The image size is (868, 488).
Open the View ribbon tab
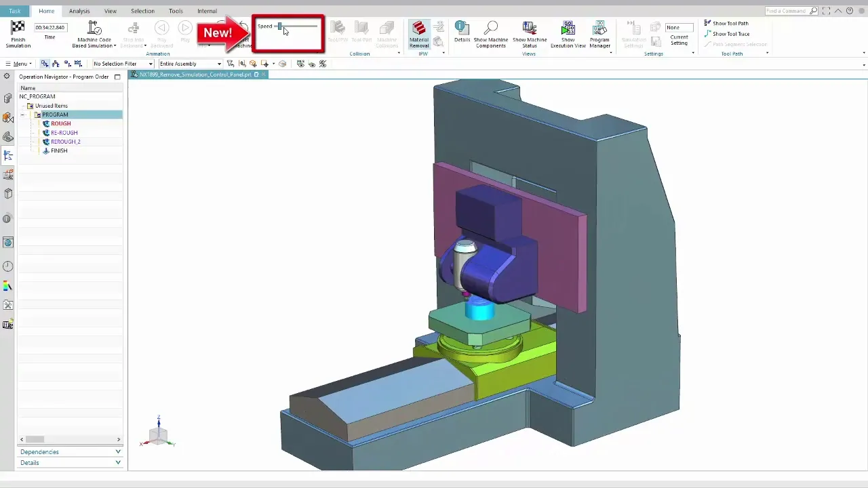(111, 11)
